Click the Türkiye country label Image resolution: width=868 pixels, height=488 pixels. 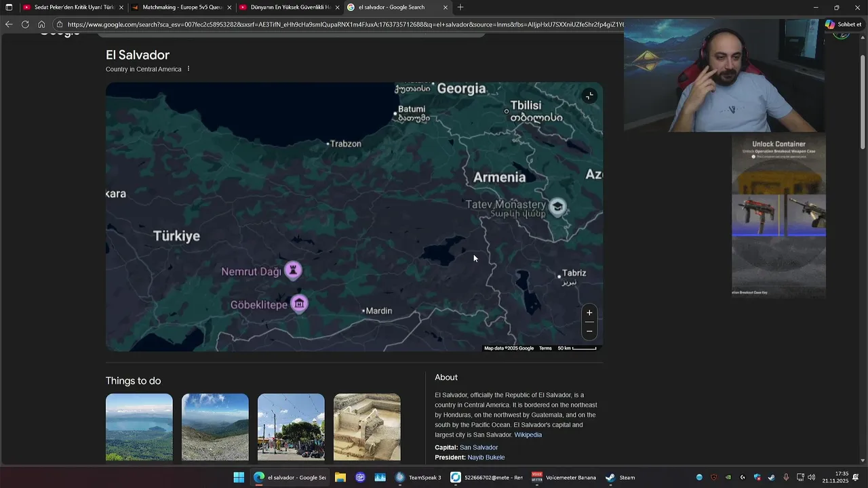176,236
